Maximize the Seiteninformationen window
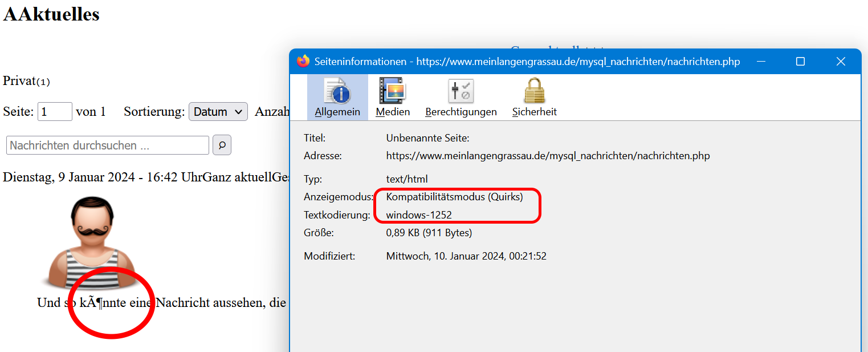 [x=800, y=62]
